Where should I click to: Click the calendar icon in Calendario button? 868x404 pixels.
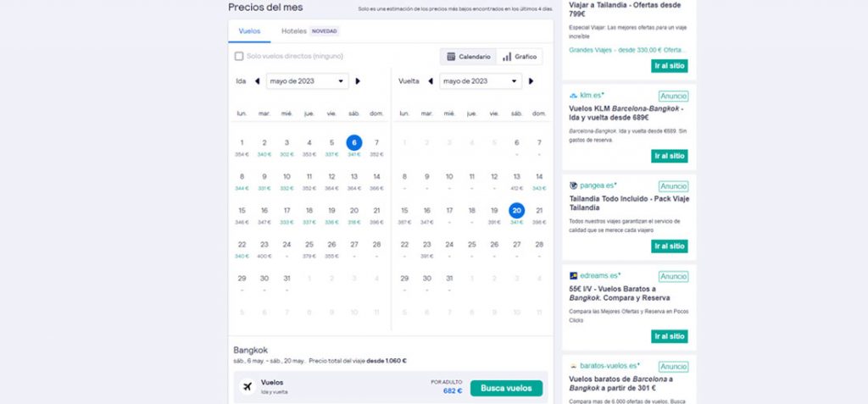click(x=451, y=57)
